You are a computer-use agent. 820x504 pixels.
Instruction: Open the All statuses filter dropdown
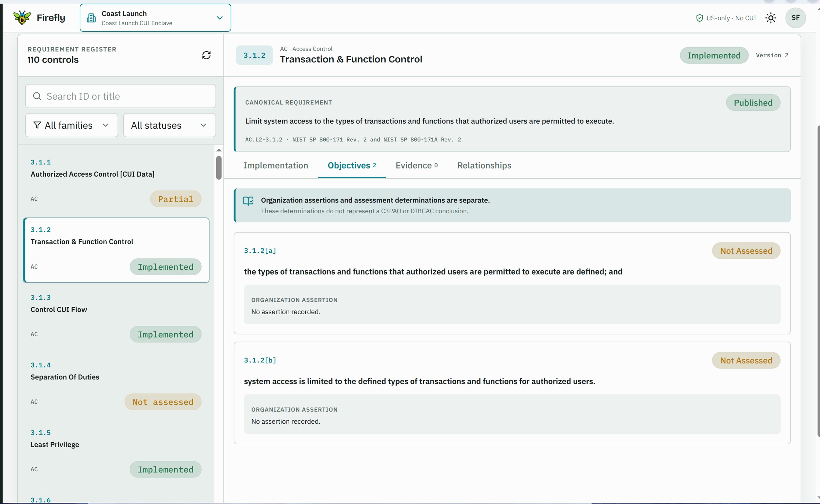(170, 125)
